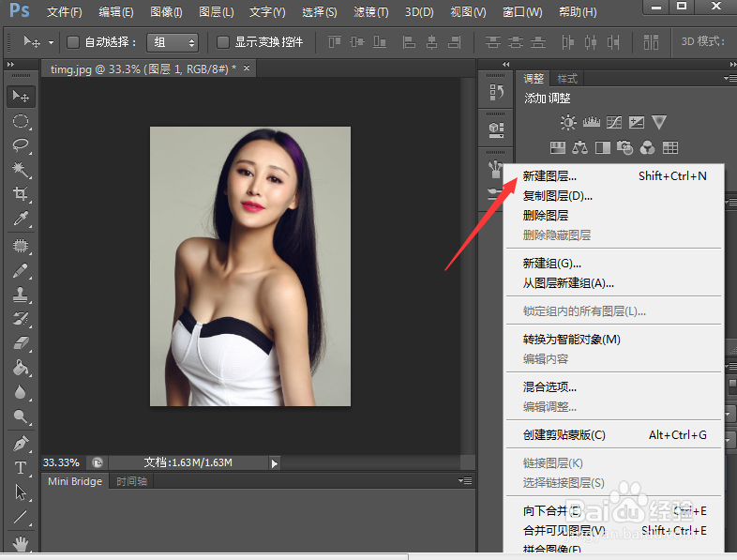Select the Eraser tool
737x560 pixels.
pos(21,343)
